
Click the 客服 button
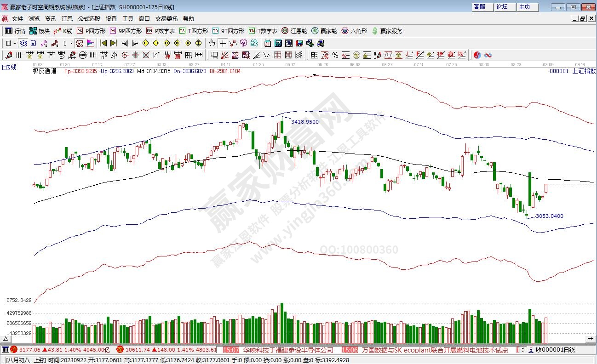pyautogui.click(x=480, y=6)
